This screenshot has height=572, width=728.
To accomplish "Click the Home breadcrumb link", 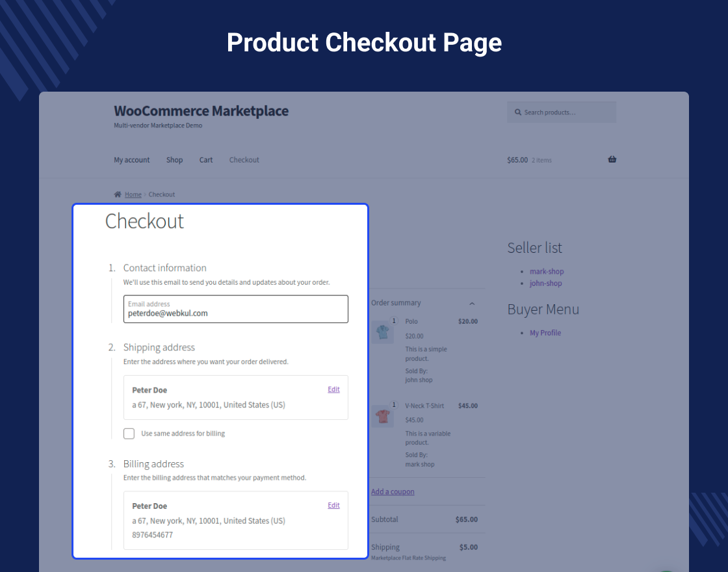I will click(132, 194).
